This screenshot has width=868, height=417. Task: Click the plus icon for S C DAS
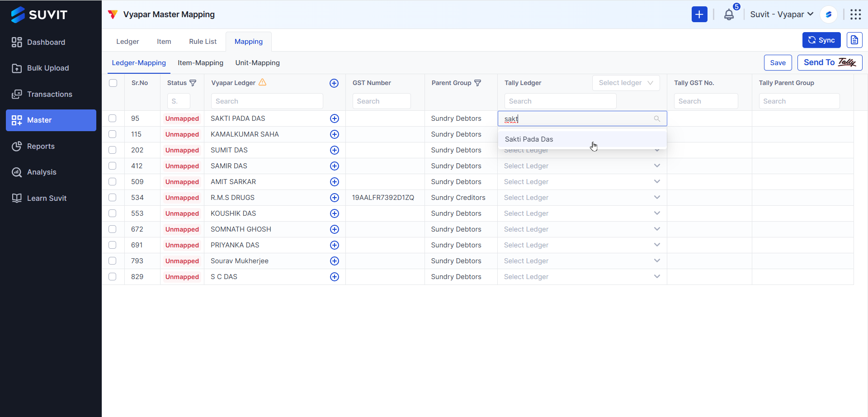pos(335,277)
